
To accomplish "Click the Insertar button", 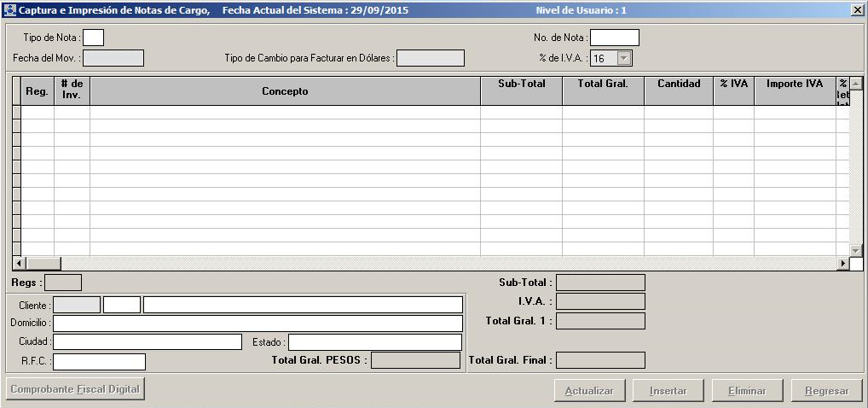I will point(668,391).
